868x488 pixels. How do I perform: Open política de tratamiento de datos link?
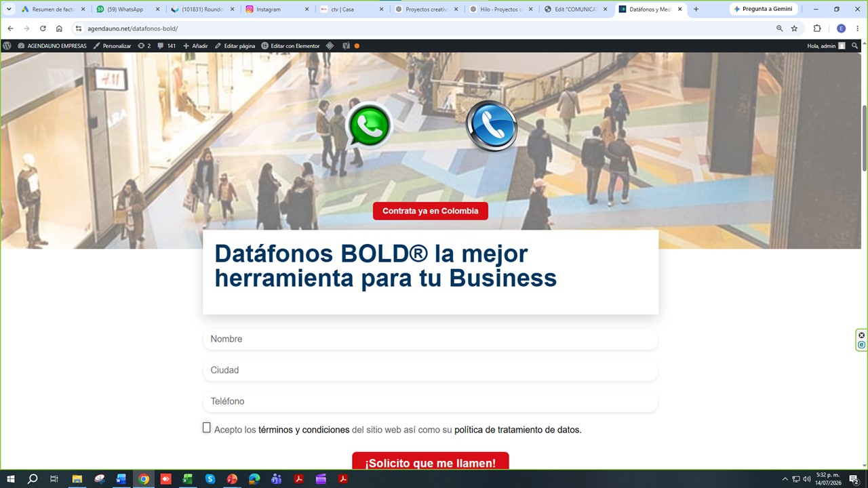518,430
